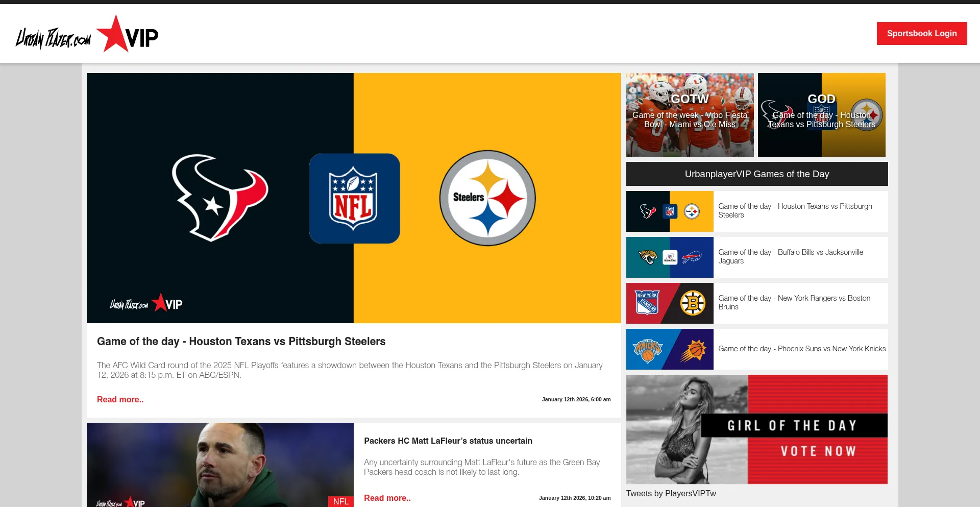The width and height of the screenshot is (980, 507).
Task: Click the Texans vs Steelers sidebar thumbnail
Action: 670,211
